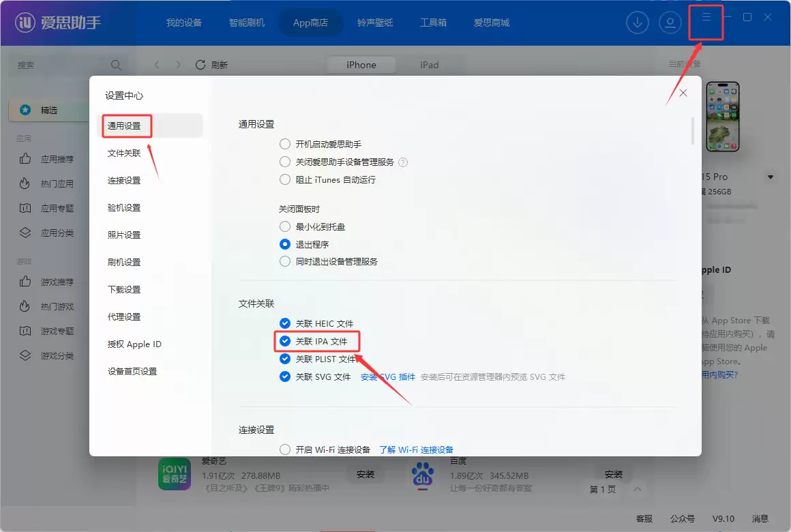The height and width of the screenshot is (532, 791).
Task: Open 应用分类 layers item
Action: (x=46, y=233)
